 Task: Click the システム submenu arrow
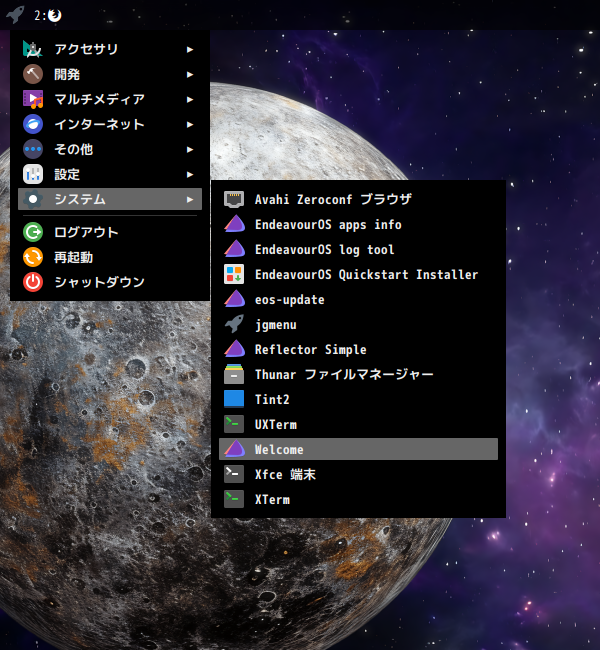tap(189, 199)
